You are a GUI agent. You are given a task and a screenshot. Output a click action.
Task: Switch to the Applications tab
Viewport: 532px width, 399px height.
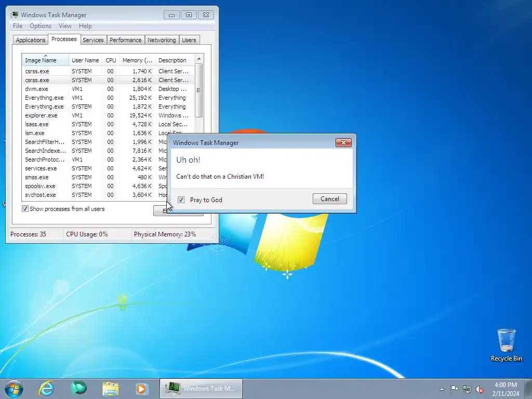pos(31,40)
